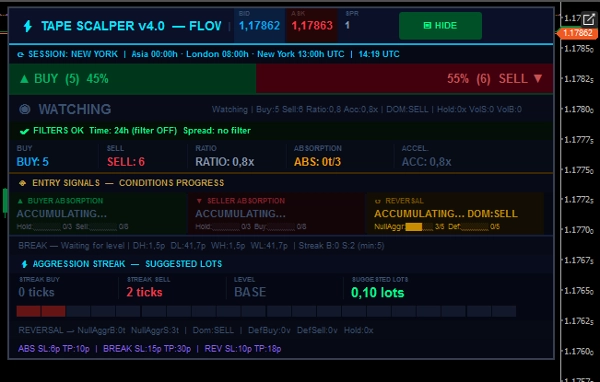The width and height of the screenshot is (600, 382).
Task: Click the green up triangle next to BUY
Action: (x=24, y=79)
